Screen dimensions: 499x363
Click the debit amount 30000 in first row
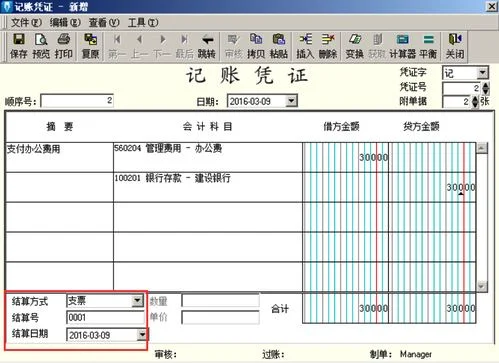click(373, 157)
